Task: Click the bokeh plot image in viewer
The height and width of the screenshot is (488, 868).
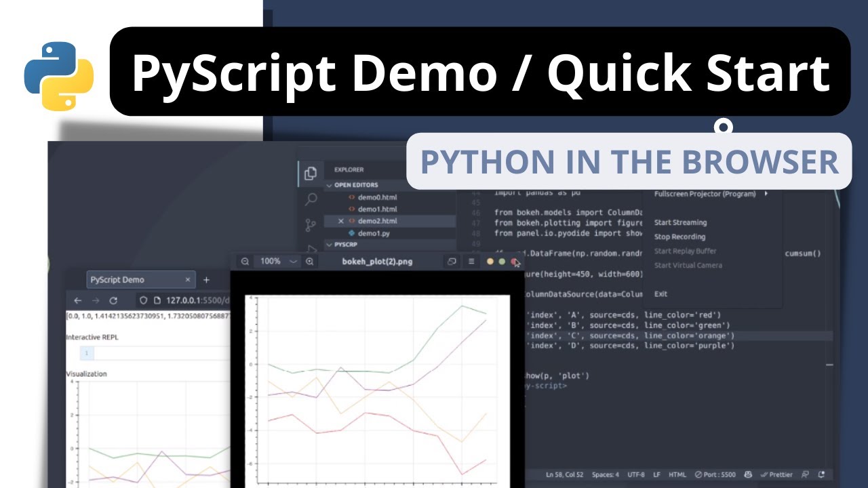Action: pos(377,390)
